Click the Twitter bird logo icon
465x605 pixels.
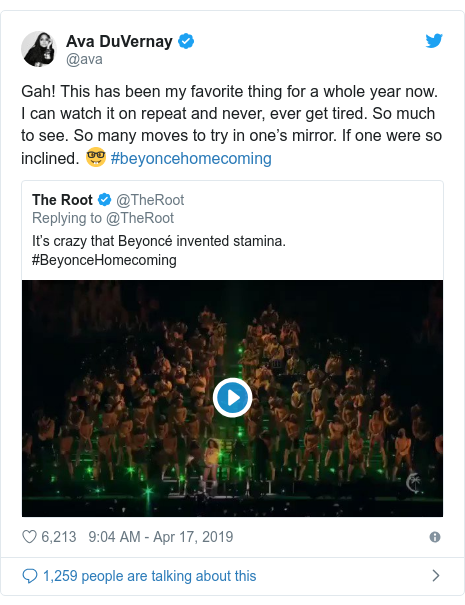(434, 41)
